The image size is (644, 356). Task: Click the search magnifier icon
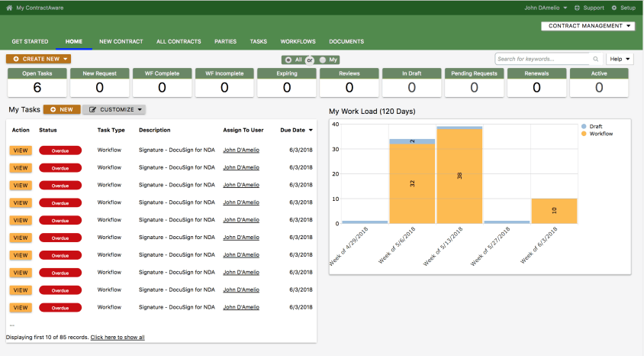pos(595,59)
